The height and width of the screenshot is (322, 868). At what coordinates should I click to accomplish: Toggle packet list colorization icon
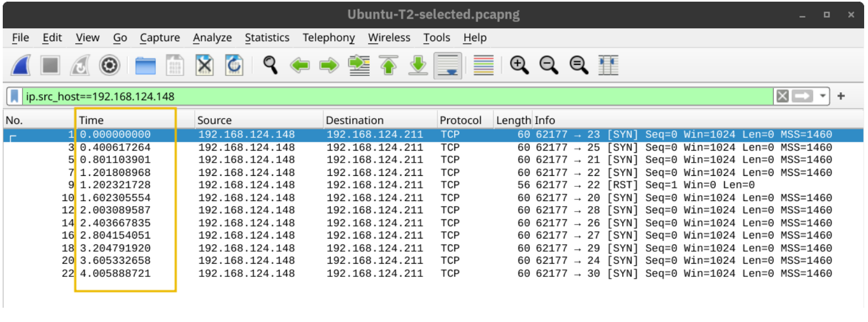click(x=483, y=65)
